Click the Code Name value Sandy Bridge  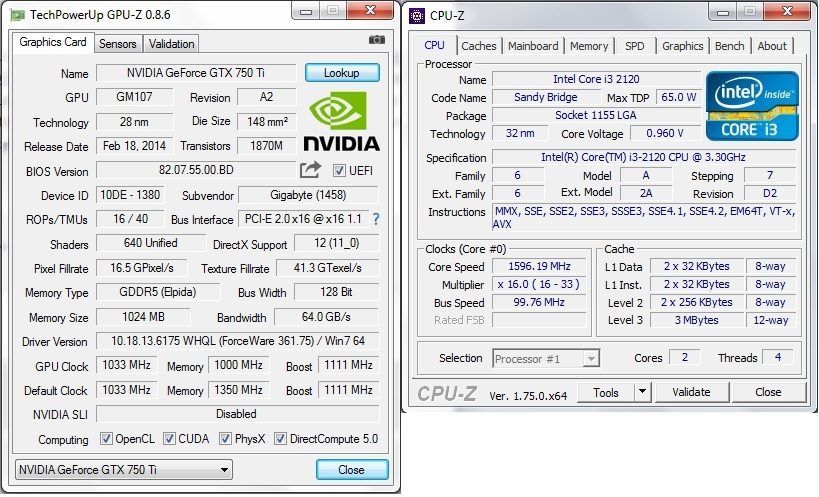point(546,97)
